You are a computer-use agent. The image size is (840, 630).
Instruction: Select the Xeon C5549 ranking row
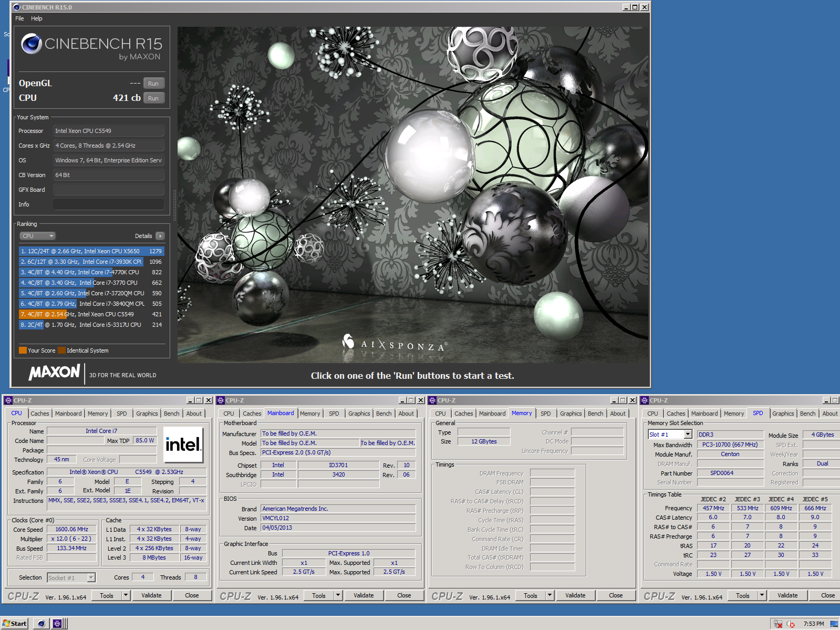coord(91,314)
